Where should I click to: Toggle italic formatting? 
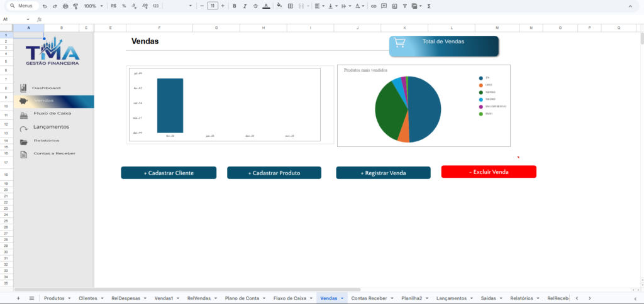[x=245, y=6]
